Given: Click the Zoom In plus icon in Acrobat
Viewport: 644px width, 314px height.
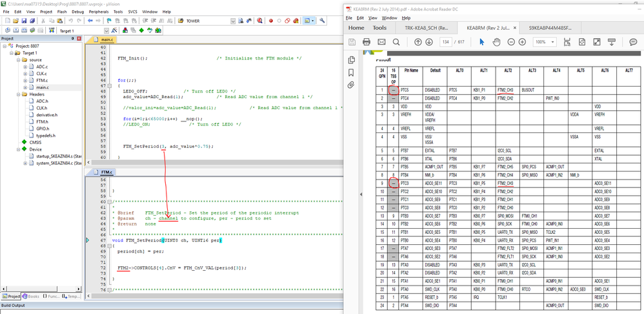Looking at the screenshot, I should (x=522, y=42).
